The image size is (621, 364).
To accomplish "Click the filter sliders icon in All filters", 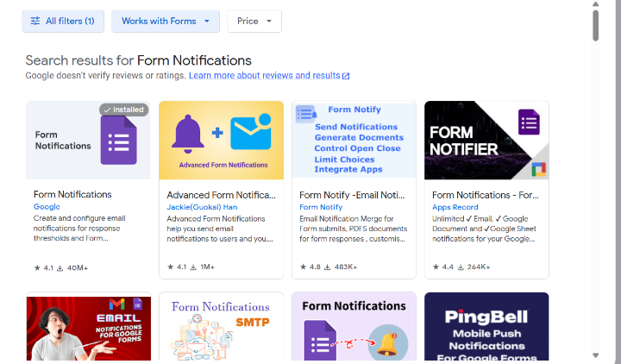I will (35, 22).
